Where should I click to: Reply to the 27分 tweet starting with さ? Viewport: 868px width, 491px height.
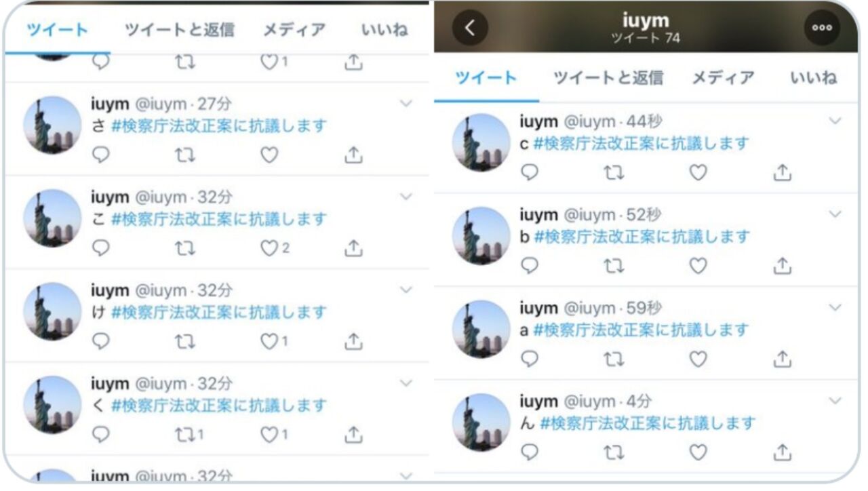pyautogui.click(x=100, y=155)
